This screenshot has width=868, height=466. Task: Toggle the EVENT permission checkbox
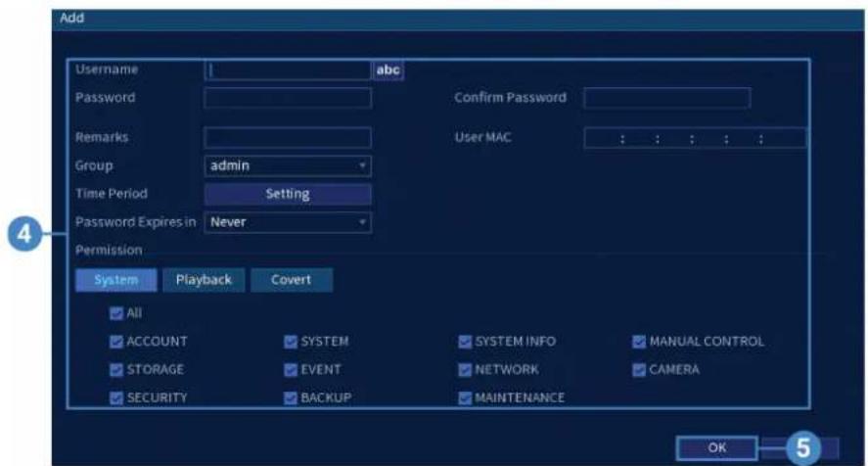click(x=291, y=370)
